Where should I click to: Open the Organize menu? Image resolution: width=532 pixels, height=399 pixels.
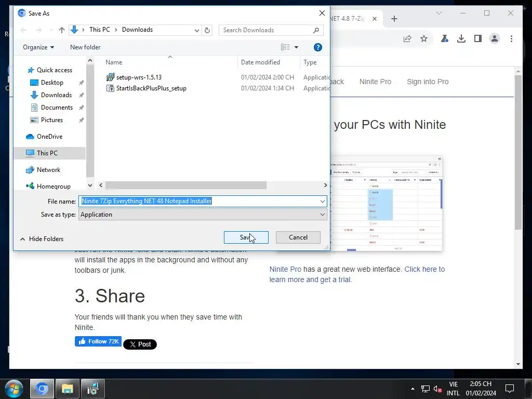tap(38, 47)
